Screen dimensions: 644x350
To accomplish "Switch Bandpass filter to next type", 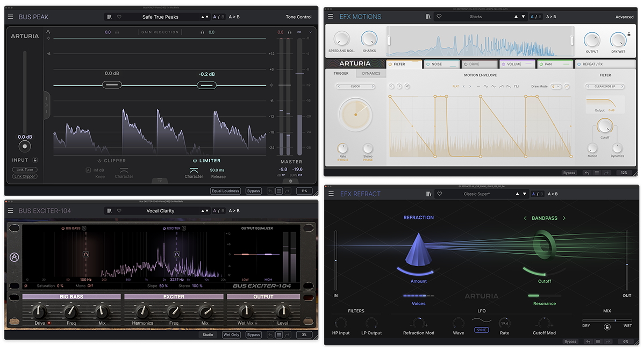I will (564, 218).
